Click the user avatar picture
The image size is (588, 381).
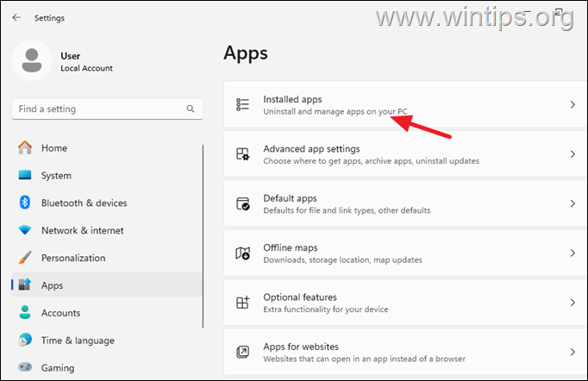(32, 60)
